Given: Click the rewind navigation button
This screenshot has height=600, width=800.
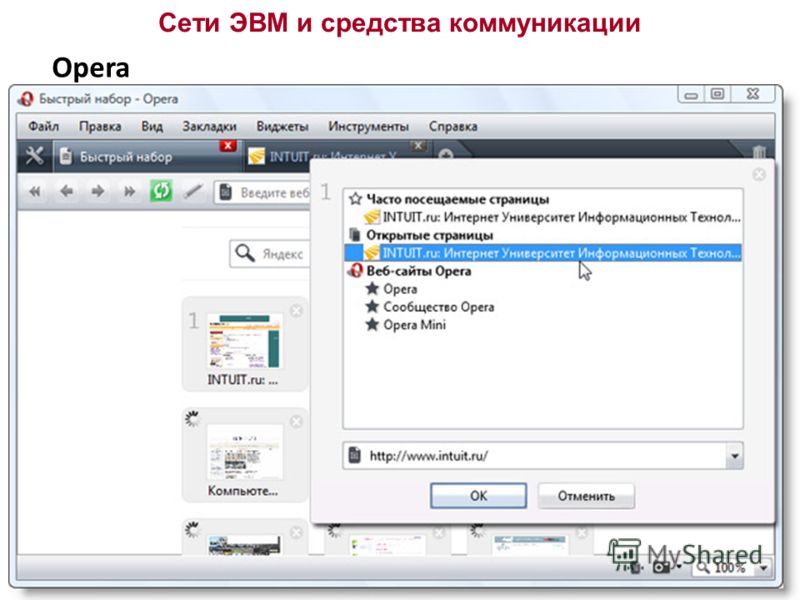Looking at the screenshot, I should (35, 192).
